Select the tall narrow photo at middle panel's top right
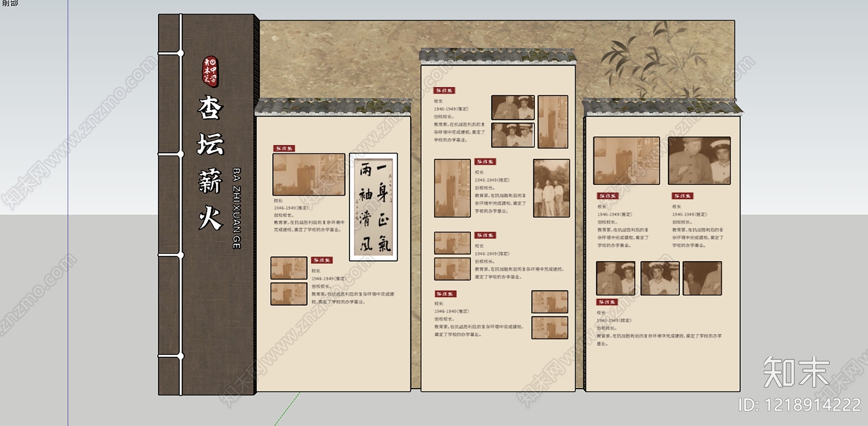This screenshot has width=868, height=426. pyautogui.click(x=553, y=122)
